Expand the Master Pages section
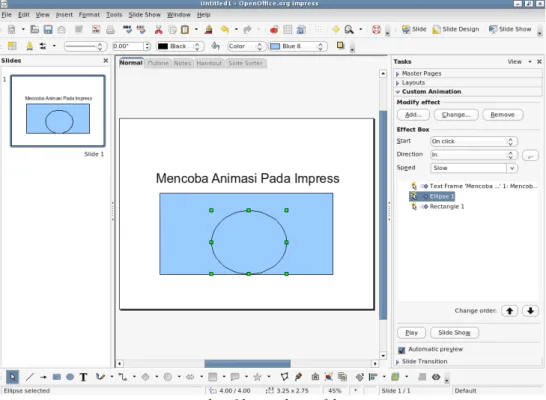Image resolution: width=546 pixels, height=400 pixels. [x=421, y=73]
